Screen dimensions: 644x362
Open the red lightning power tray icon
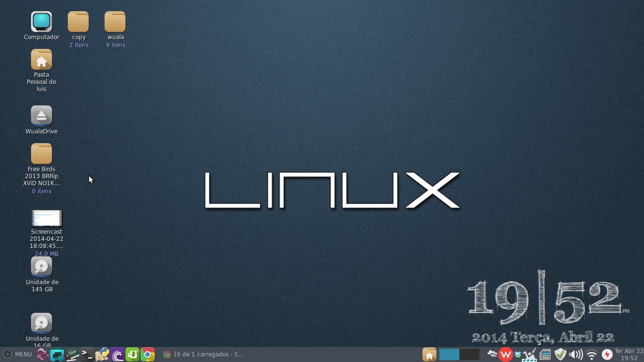tap(607, 354)
